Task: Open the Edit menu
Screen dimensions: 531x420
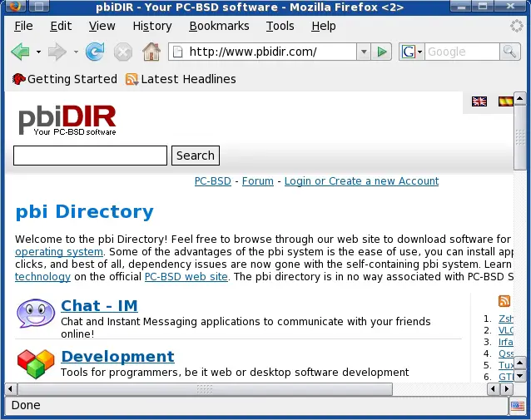Action: (x=61, y=26)
